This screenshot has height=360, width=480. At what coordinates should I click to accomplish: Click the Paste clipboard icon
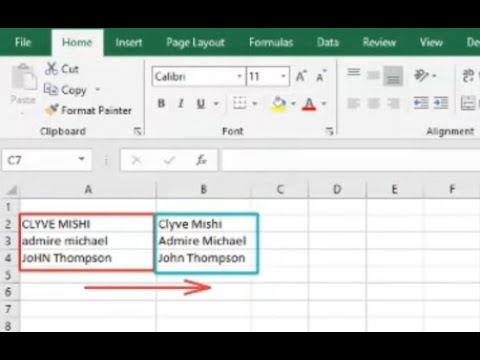click(x=23, y=77)
